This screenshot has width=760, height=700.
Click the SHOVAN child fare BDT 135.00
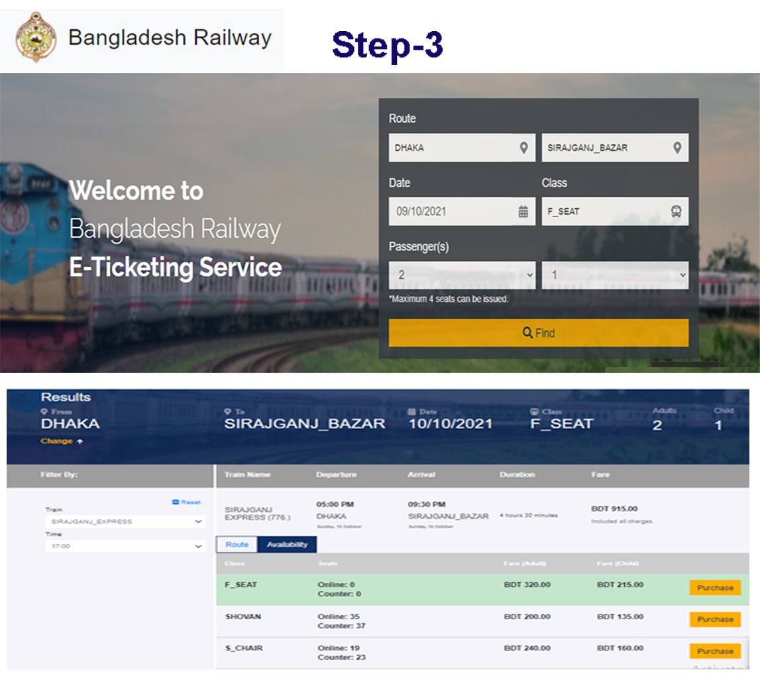pyautogui.click(x=620, y=617)
